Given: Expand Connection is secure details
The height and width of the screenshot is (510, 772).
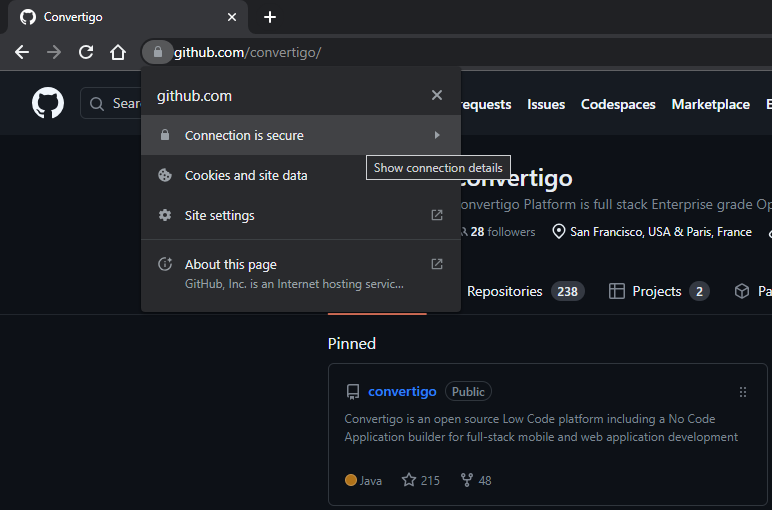Looking at the screenshot, I should click(300, 135).
